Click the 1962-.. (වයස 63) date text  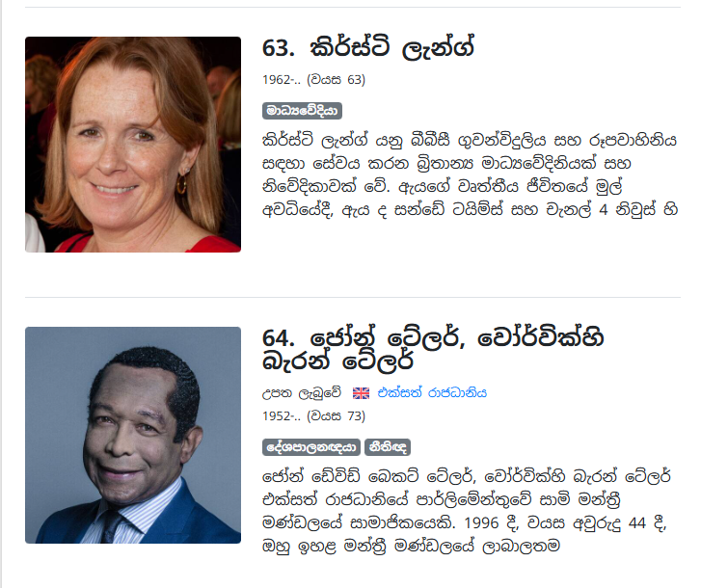(313, 80)
